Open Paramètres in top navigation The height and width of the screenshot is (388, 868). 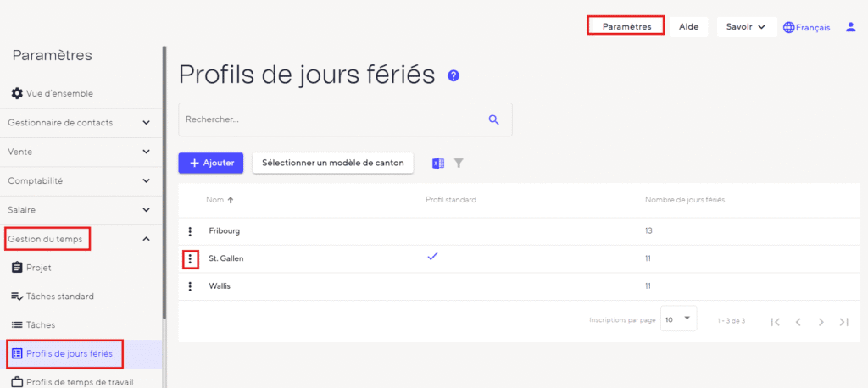626,26
